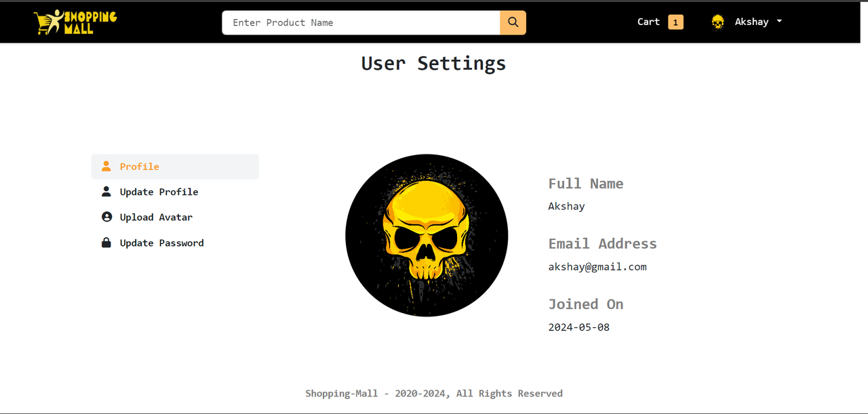Click the lock icon beside Update Password
This screenshot has height=414, width=868.
[x=106, y=243]
